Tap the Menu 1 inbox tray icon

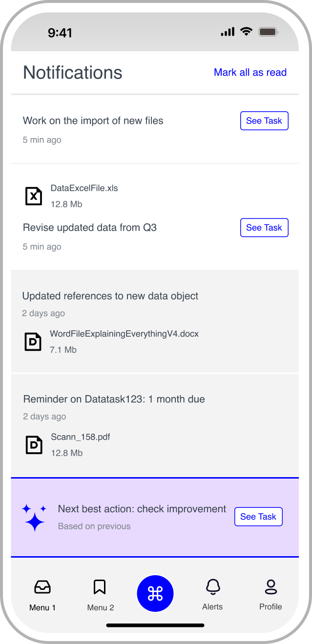click(42, 587)
